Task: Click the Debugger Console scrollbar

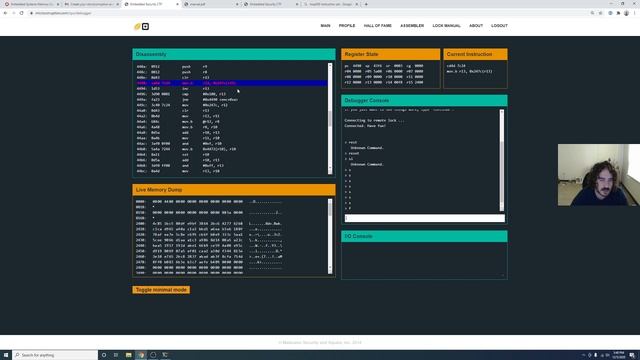Action: pos(502,160)
